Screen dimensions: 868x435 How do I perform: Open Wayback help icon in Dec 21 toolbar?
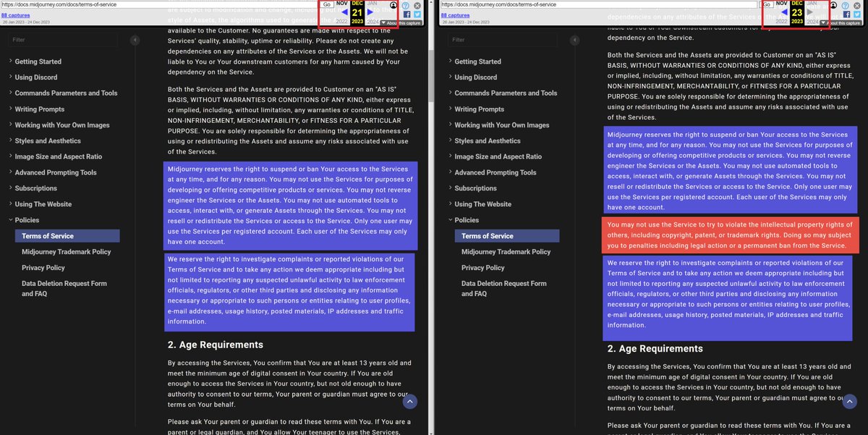pos(406,6)
